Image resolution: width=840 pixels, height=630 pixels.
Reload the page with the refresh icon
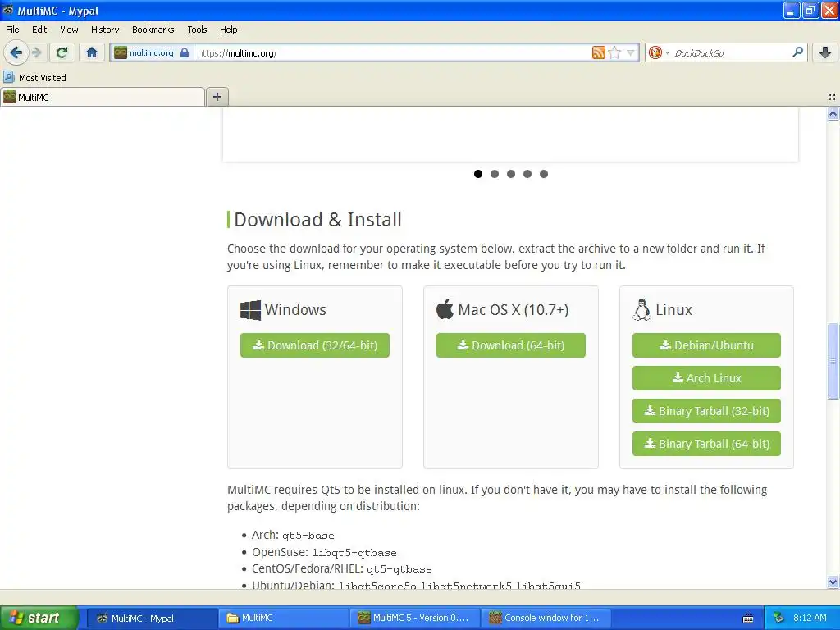[x=62, y=52]
